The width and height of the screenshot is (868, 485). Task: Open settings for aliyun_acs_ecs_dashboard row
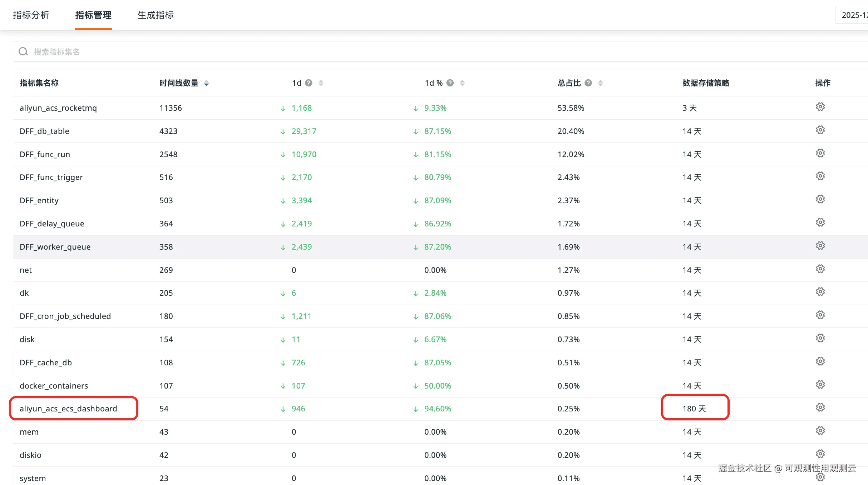[820, 407]
